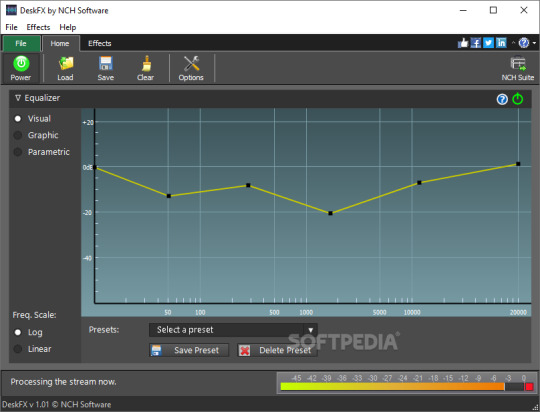540x412 pixels.
Task: Expand the help icon dropdown arrow
Action: pyautogui.click(x=534, y=43)
